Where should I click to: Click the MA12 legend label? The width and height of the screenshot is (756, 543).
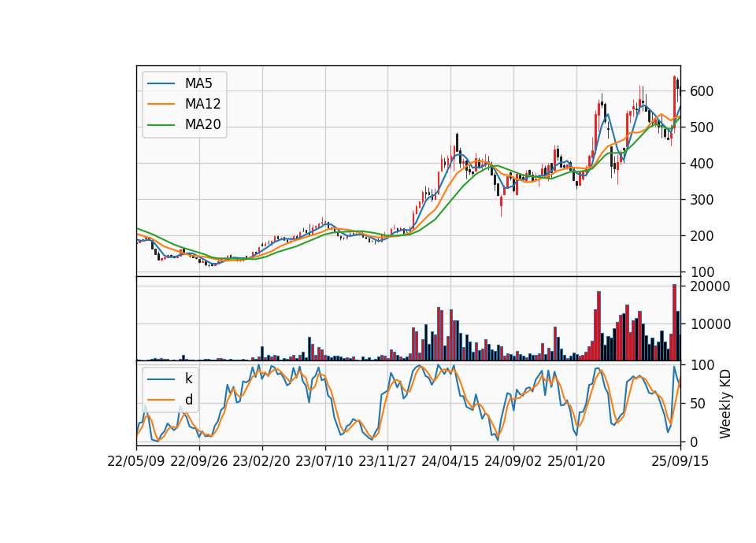202,104
